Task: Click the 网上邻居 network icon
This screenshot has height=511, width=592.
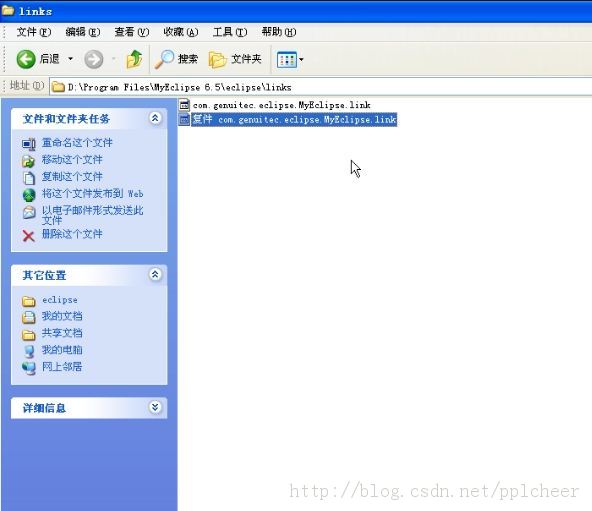Action: coord(29,368)
